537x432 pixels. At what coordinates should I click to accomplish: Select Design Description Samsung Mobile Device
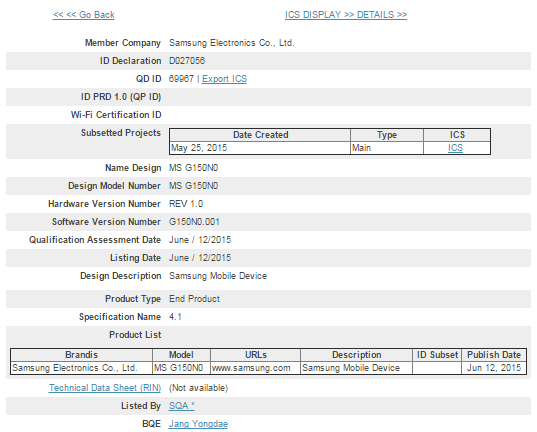pos(218,276)
